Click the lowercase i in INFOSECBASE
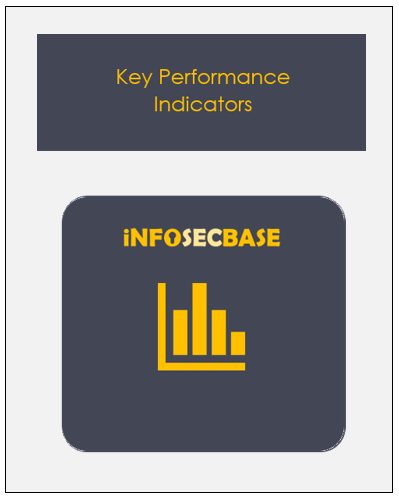Screen dimensions: 399x499 click(x=126, y=238)
